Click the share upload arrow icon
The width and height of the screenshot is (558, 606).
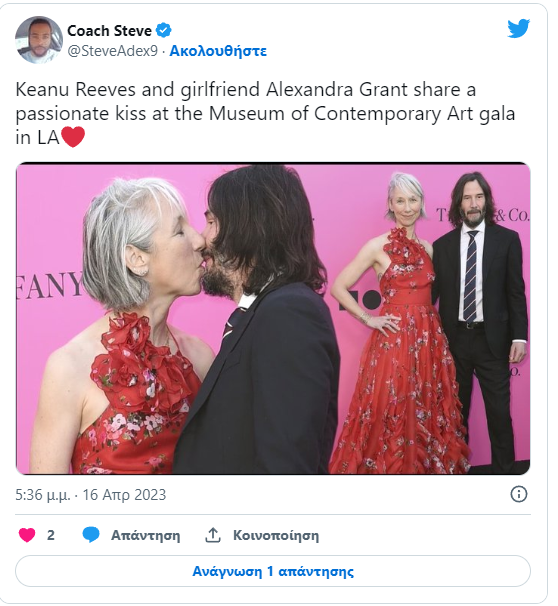(x=212, y=535)
